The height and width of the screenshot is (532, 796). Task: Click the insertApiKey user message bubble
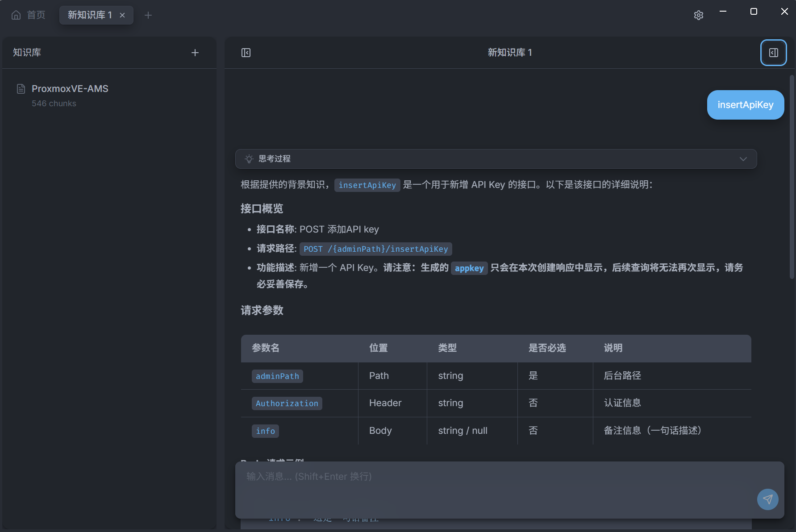point(745,105)
